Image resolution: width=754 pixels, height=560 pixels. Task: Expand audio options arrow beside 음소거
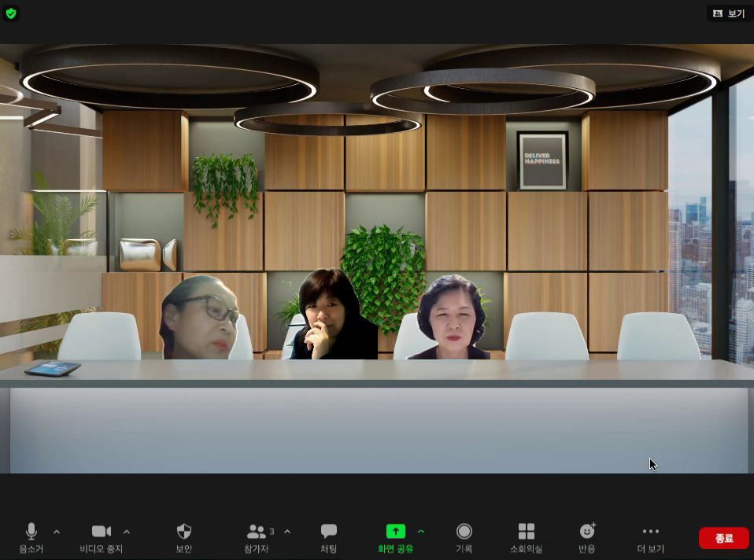tap(57, 532)
